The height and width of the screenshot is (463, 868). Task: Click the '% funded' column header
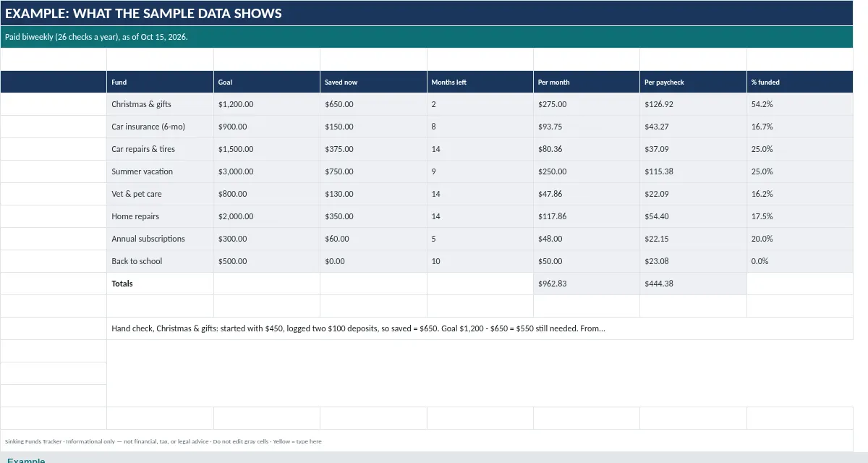pos(800,82)
